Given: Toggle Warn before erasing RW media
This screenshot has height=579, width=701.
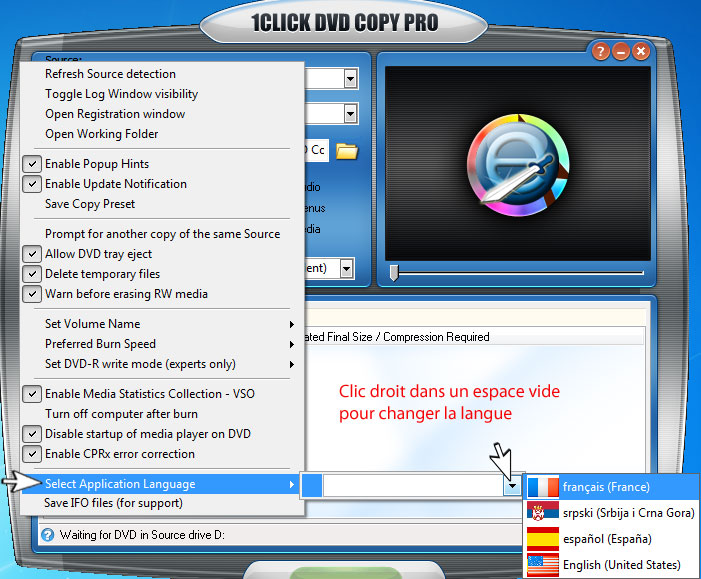Looking at the screenshot, I should tap(32, 294).
